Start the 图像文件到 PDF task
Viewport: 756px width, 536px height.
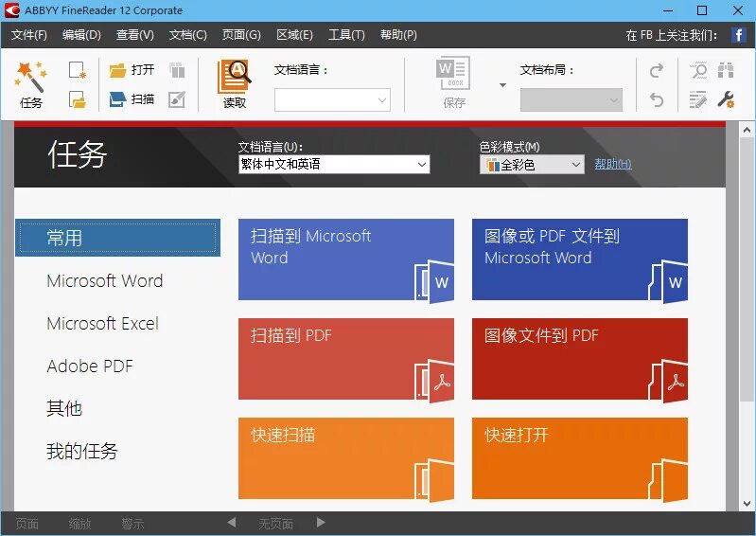[x=579, y=359]
